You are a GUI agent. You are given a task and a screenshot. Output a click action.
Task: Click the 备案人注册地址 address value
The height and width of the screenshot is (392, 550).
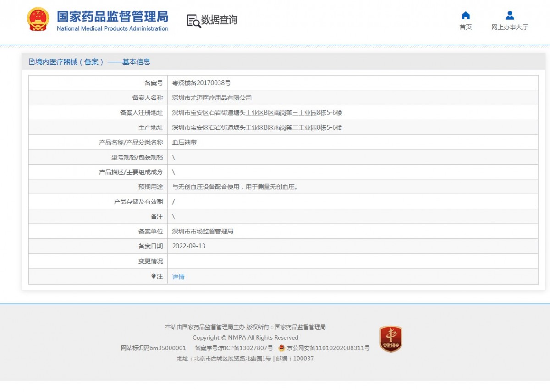coord(257,113)
